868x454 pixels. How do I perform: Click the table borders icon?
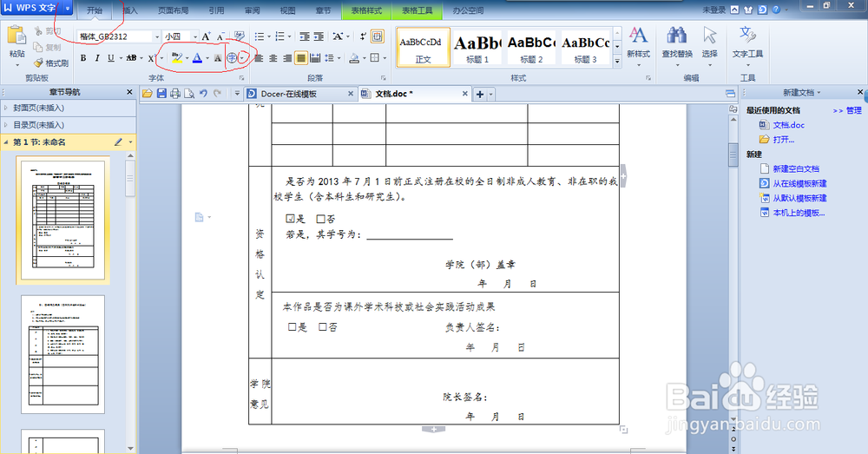click(375, 58)
